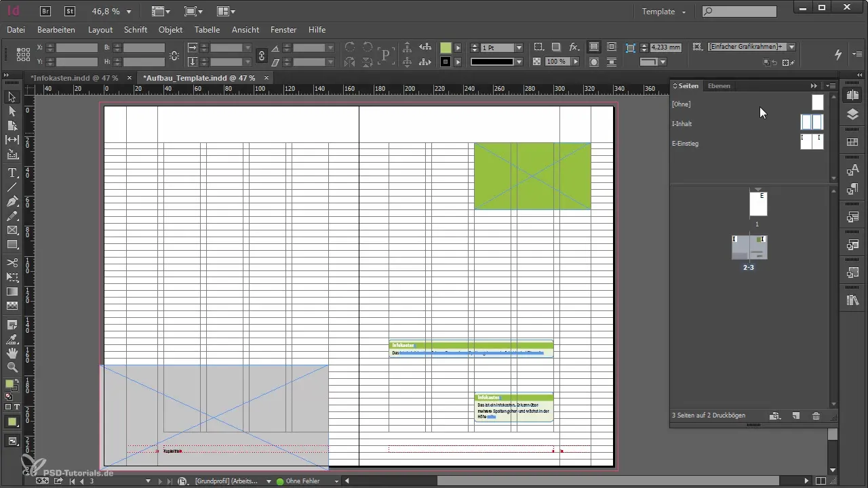868x488 pixels.
Task: Open screen mode dropdown in app bar
Action: pos(193,11)
